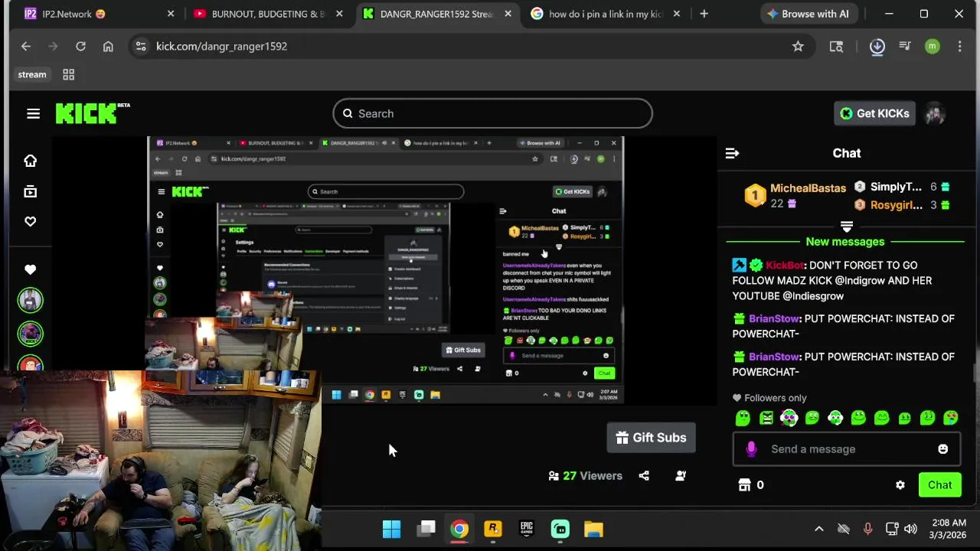Insert the seventh emote in emote row
980x551 pixels.
pos(881,418)
